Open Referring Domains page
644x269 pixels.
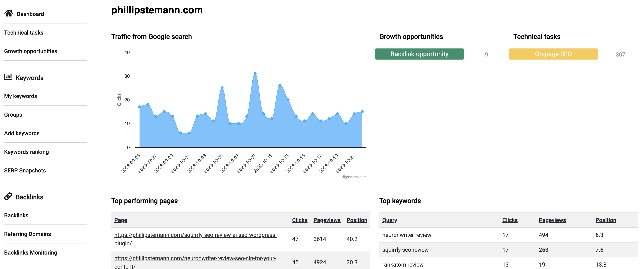click(x=28, y=234)
